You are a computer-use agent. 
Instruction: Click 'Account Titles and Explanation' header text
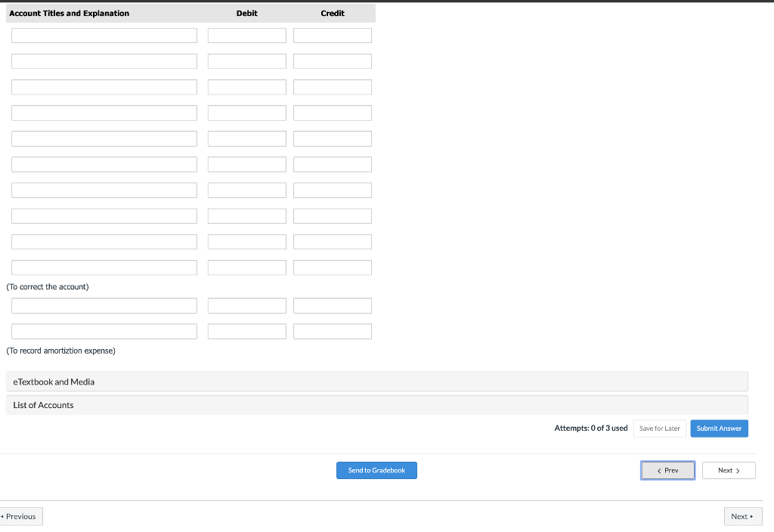[x=69, y=14]
